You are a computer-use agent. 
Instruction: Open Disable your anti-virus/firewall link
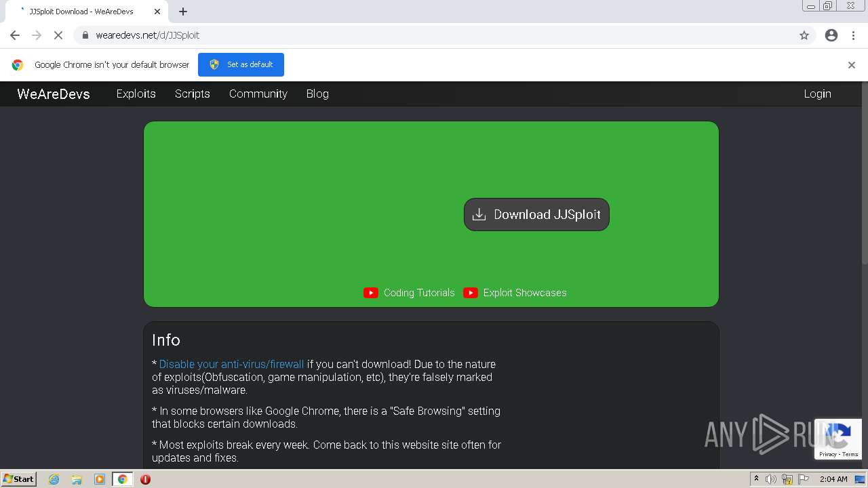tap(231, 364)
